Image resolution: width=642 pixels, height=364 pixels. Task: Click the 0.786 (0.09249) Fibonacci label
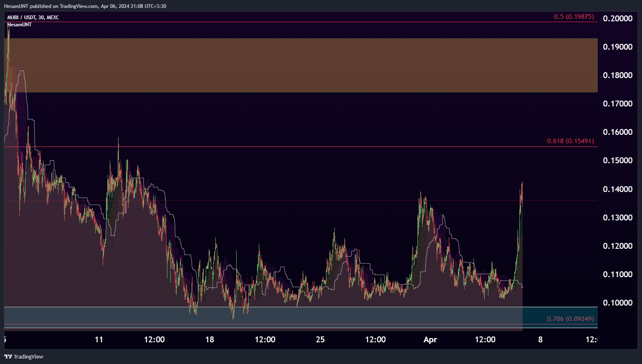[x=570, y=319]
